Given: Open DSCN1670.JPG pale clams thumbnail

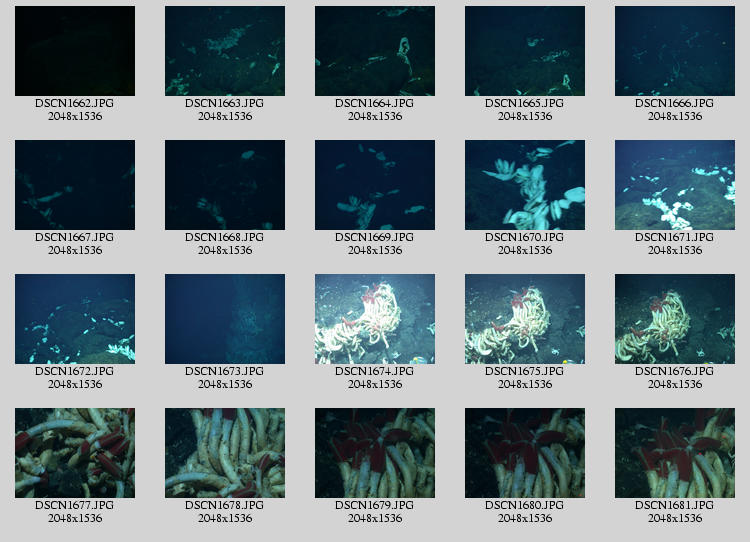Looking at the screenshot, I should (x=525, y=185).
